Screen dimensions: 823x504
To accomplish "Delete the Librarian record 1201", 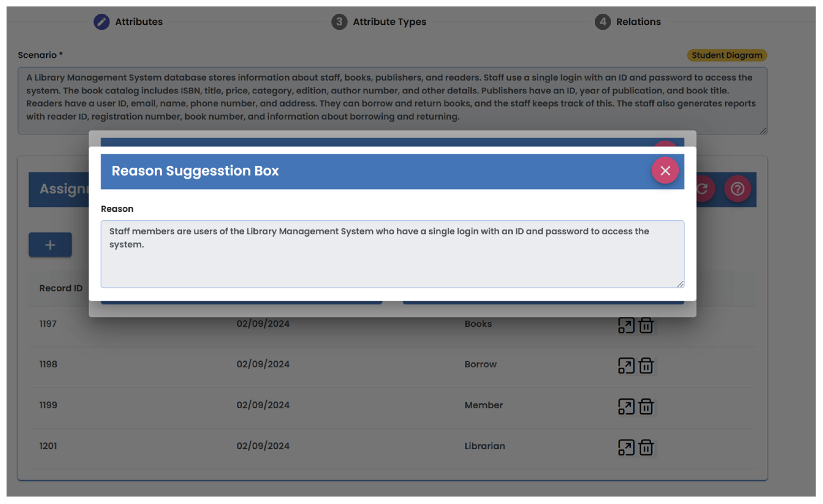I will coord(646,448).
